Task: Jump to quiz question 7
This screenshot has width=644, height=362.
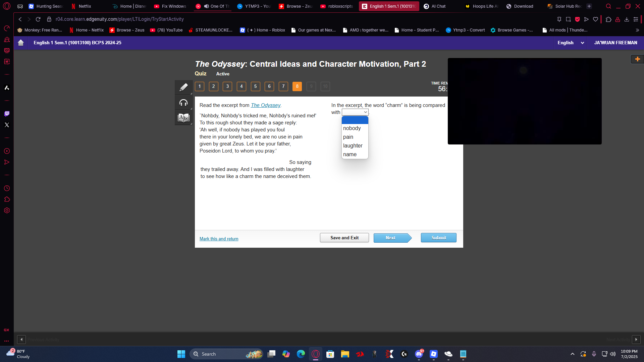Action: coord(283,86)
